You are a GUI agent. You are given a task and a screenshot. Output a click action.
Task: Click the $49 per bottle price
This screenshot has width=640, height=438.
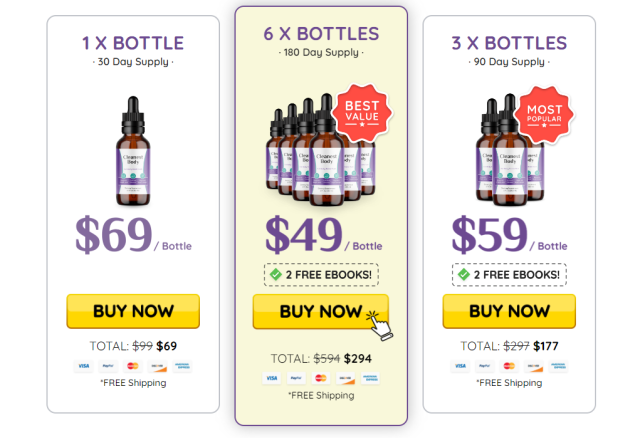point(324,235)
